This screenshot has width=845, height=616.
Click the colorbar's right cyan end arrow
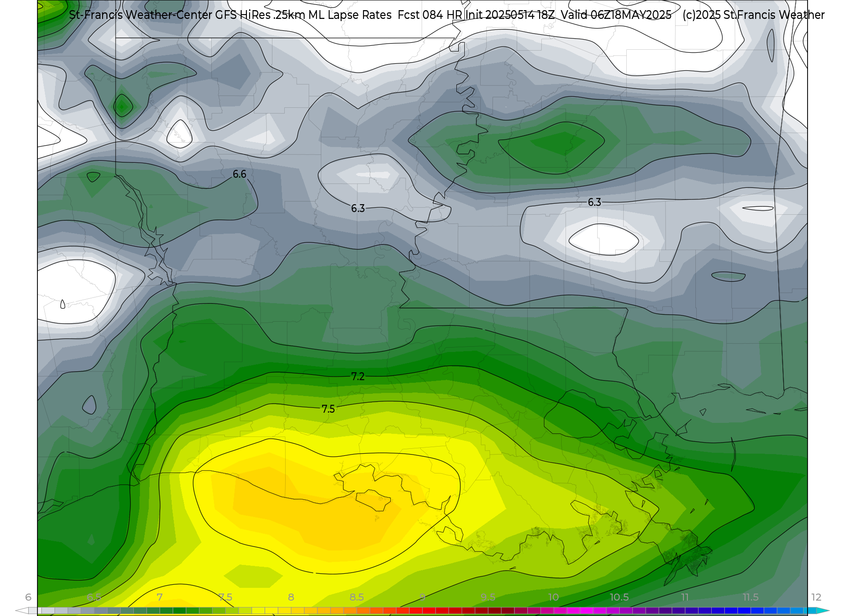(x=823, y=611)
